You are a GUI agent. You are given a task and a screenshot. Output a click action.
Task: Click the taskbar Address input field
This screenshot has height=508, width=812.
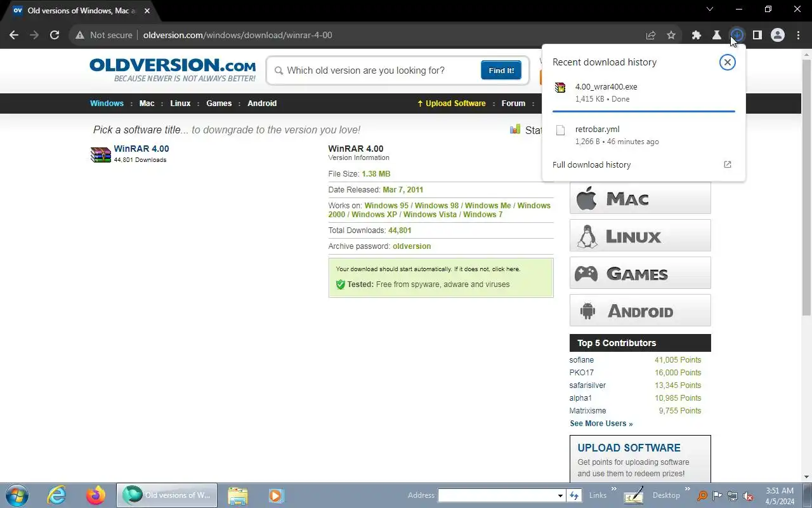(497, 495)
